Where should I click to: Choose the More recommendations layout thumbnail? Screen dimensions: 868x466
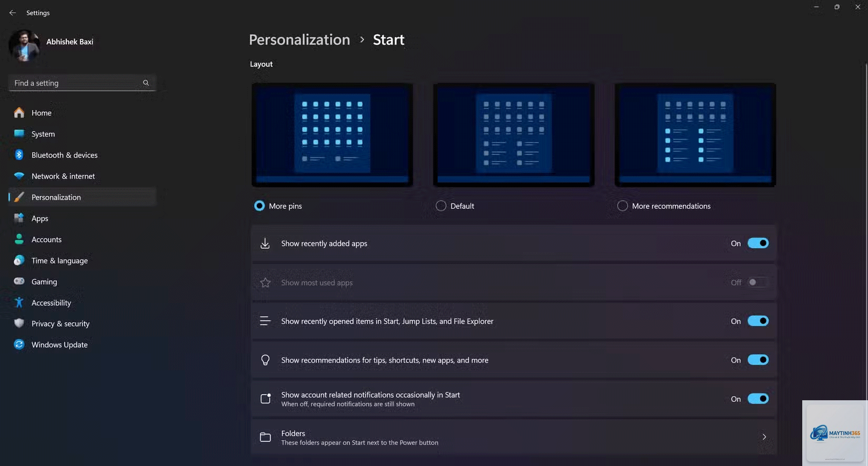tap(695, 135)
